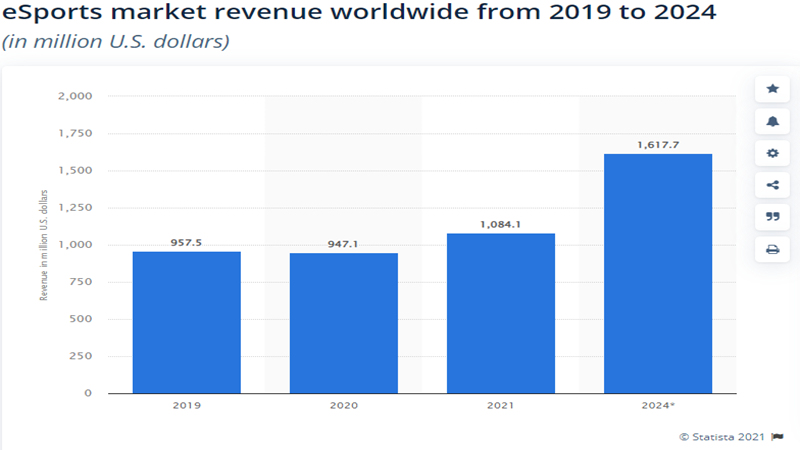Open the © Statista 2021 source link
This screenshot has height=450, width=800.
pyautogui.click(x=722, y=436)
